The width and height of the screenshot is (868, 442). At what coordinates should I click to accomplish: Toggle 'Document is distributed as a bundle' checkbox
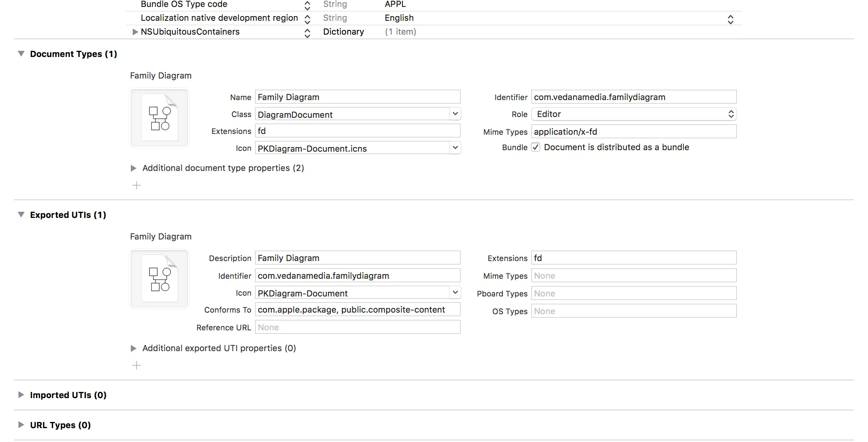[x=536, y=147]
